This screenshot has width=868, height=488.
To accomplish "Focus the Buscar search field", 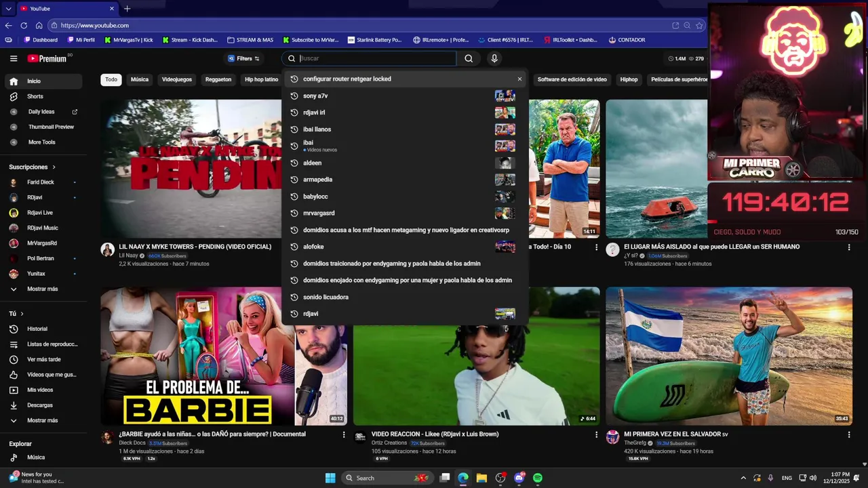I will (376, 58).
